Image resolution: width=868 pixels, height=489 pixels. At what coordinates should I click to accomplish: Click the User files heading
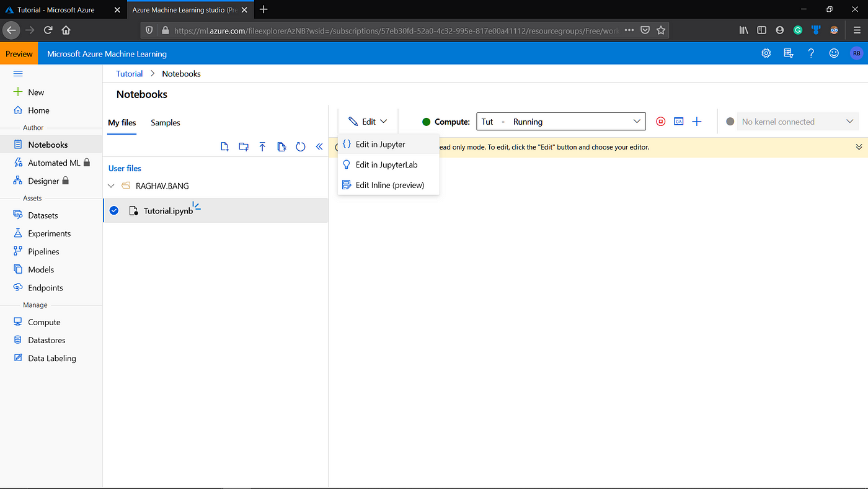(x=125, y=168)
